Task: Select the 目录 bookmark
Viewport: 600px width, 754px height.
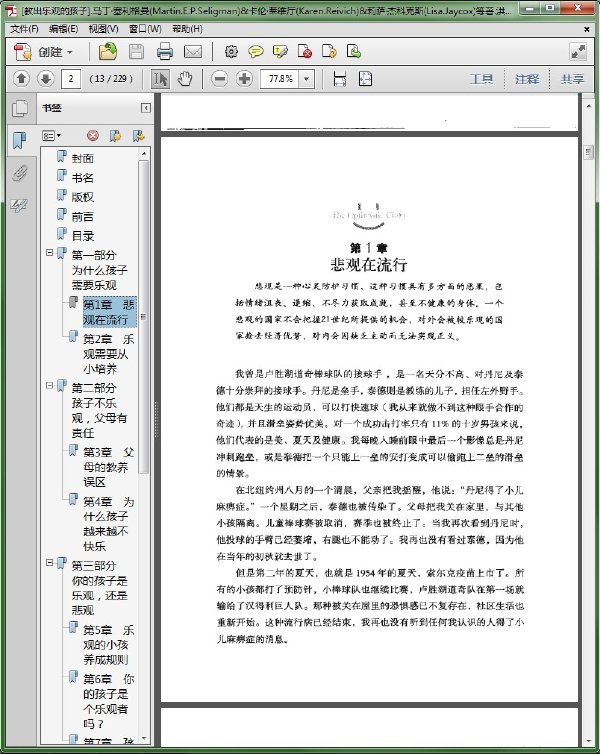Action: coord(82,236)
